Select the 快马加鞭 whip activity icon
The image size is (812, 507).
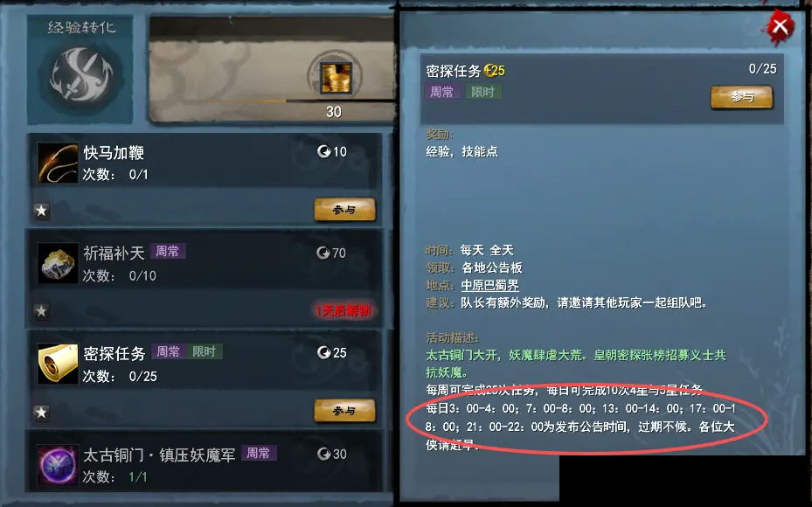pos(58,163)
